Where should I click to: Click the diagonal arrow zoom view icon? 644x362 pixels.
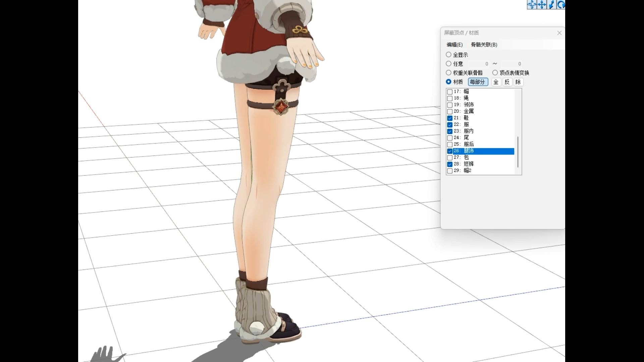click(x=551, y=4)
